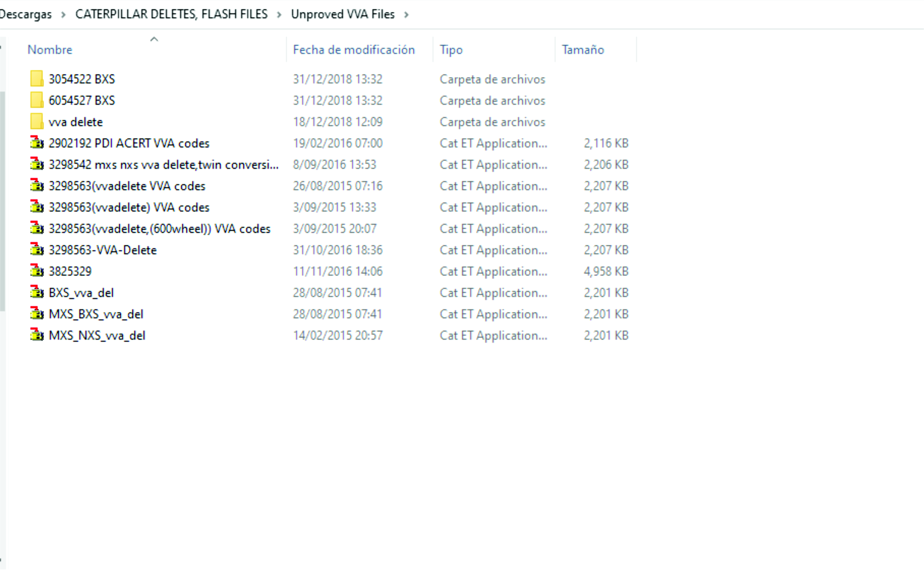Click Cat ET Application type for 3825329
The image size is (924, 588).
pos(493,272)
